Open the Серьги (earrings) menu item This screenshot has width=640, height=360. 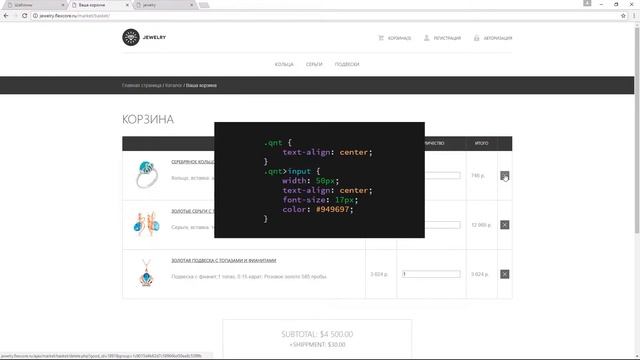click(314, 64)
